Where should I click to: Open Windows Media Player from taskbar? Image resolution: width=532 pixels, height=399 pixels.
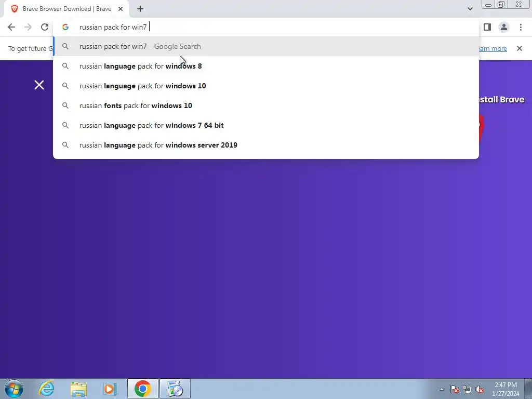click(x=110, y=389)
